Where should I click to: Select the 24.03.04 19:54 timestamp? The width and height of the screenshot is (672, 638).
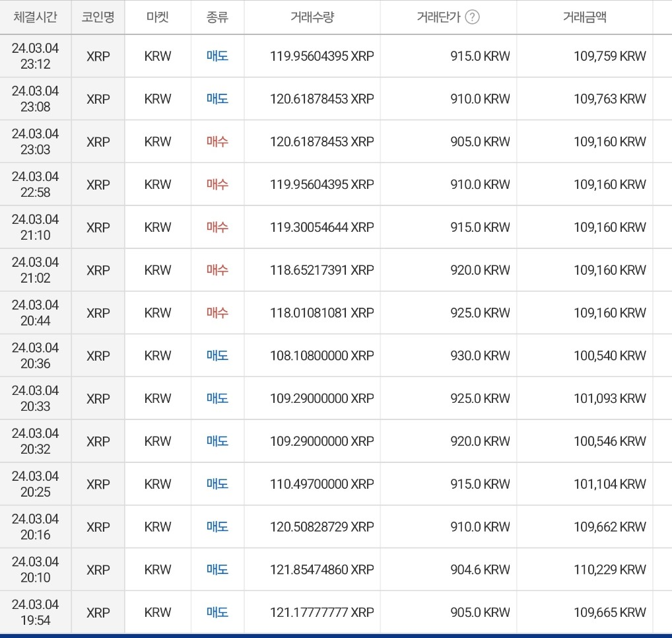coord(35,612)
